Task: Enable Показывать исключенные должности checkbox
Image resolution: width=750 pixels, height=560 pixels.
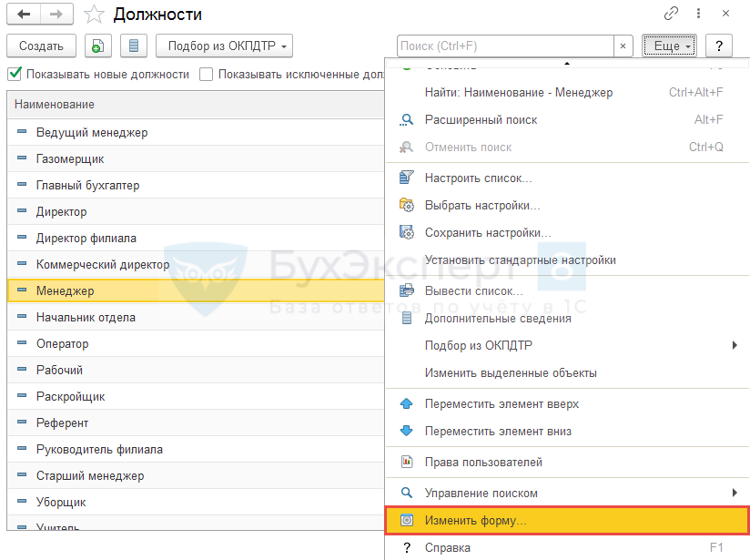Action: 206,74
